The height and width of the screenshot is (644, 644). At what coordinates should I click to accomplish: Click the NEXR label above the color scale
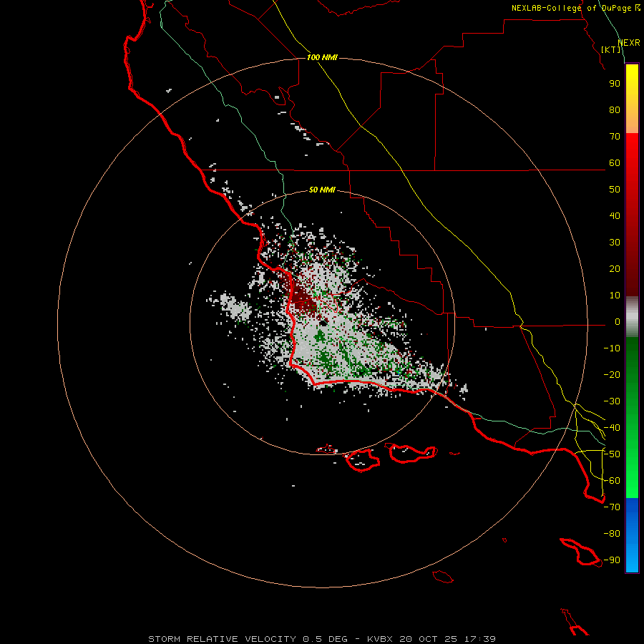coord(629,43)
